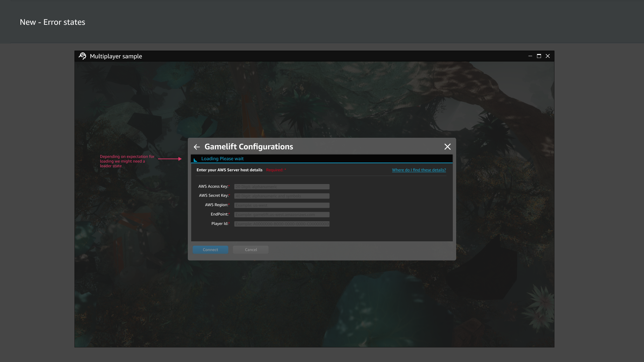Screen dimensions: 644x362
Task: Click the Connect button
Action: tap(210, 250)
